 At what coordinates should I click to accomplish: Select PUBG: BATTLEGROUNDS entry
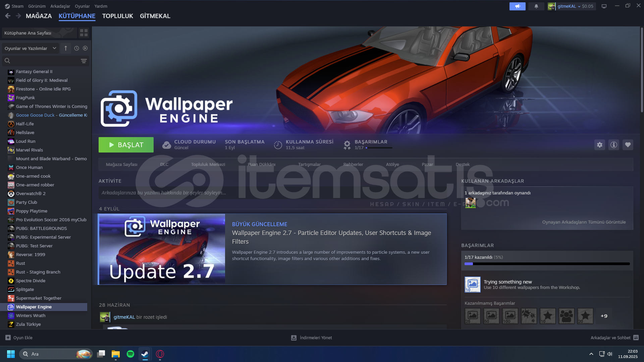pyautogui.click(x=41, y=228)
